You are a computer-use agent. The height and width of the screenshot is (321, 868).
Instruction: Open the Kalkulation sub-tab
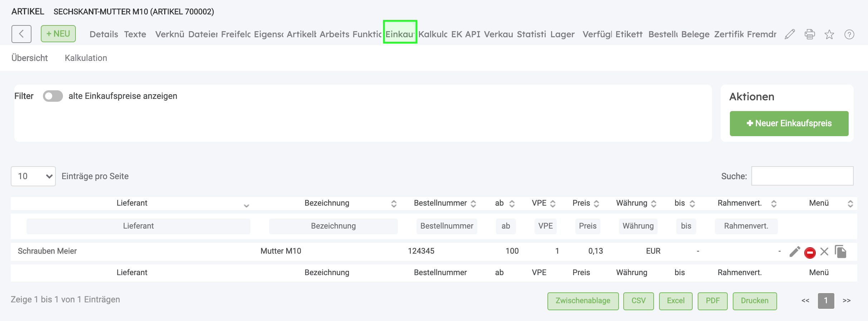click(x=86, y=58)
